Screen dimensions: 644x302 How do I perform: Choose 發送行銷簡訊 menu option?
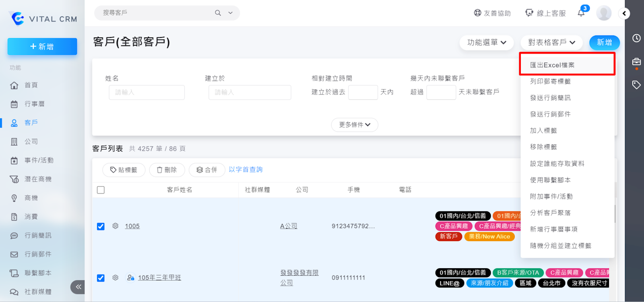tap(550, 98)
